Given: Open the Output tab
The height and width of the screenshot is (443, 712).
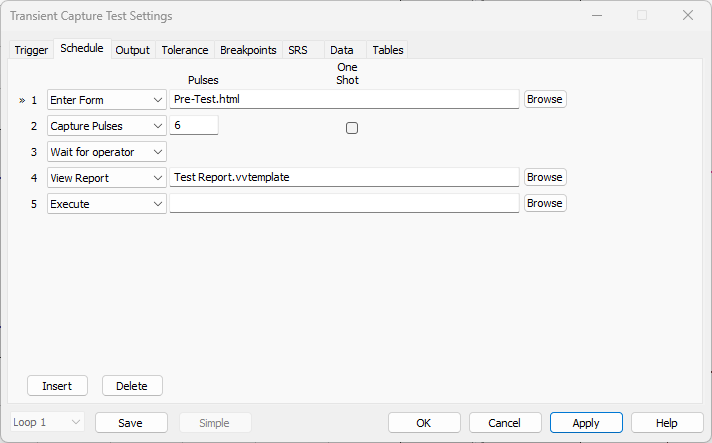Looking at the screenshot, I should pos(132,50).
